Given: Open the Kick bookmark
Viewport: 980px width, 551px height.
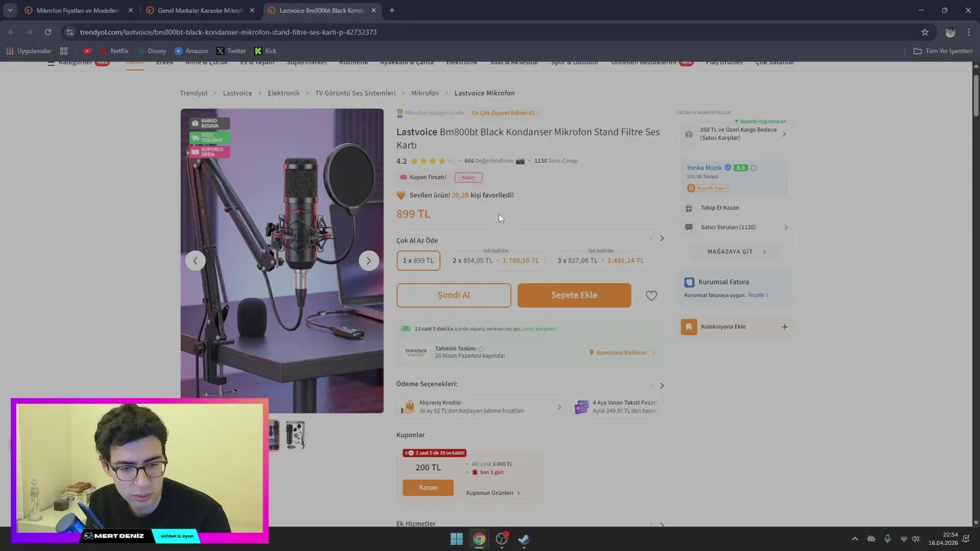Looking at the screenshot, I should coord(266,51).
